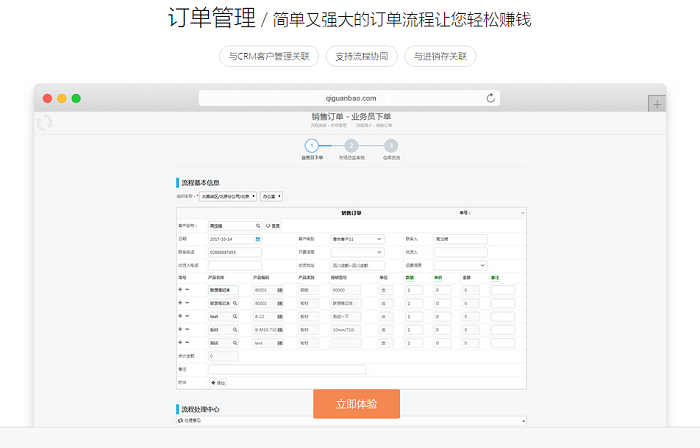Image resolution: width=700 pixels, height=448 pixels.
Task: Click the add attachment button
Action: pos(218,383)
